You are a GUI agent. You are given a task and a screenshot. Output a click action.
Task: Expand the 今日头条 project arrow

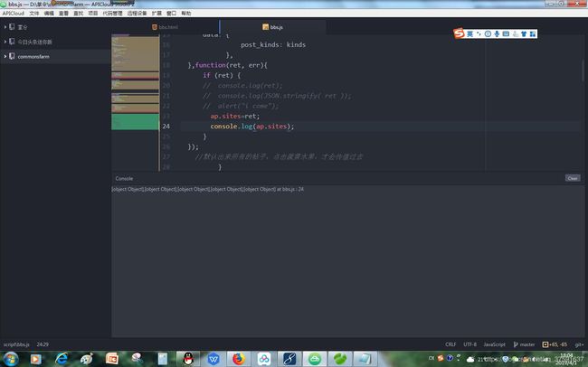(x=5, y=42)
